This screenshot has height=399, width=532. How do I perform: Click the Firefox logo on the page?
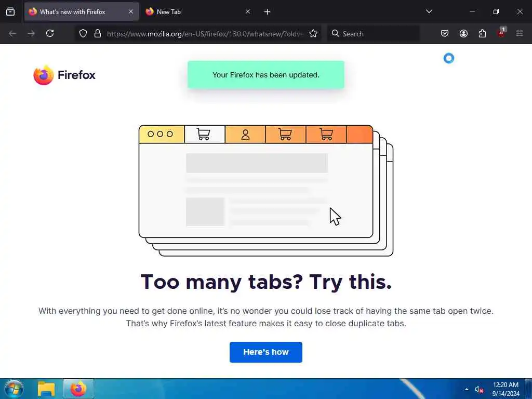(64, 75)
